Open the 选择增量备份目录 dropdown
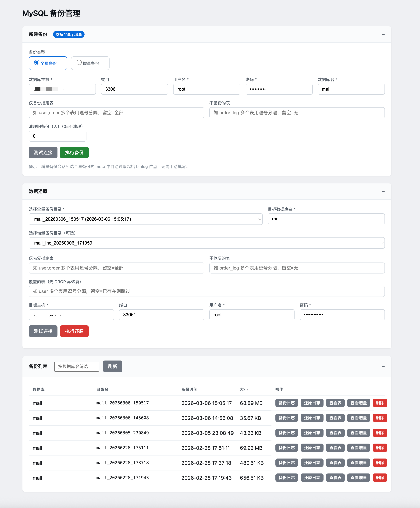 click(x=206, y=243)
